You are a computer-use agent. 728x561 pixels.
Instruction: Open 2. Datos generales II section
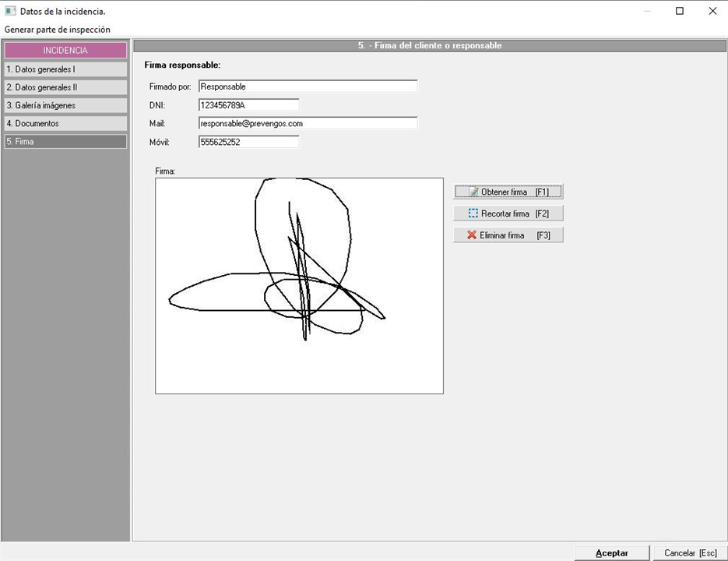(x=65, y=87)
